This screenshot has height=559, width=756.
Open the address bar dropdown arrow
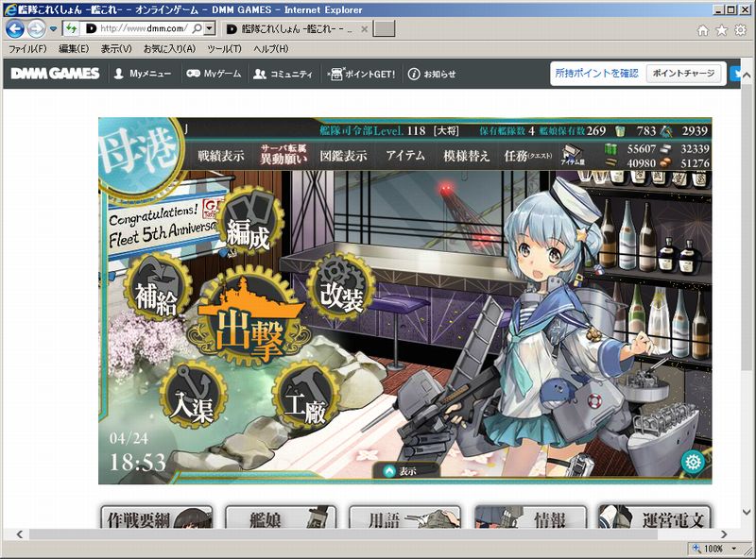click(x=209, y=28)
